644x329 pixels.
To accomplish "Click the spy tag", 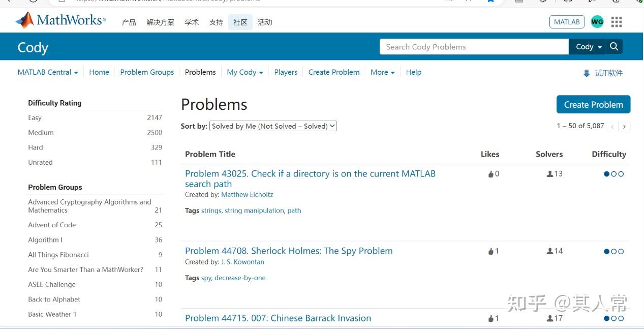I will (206, 278).
